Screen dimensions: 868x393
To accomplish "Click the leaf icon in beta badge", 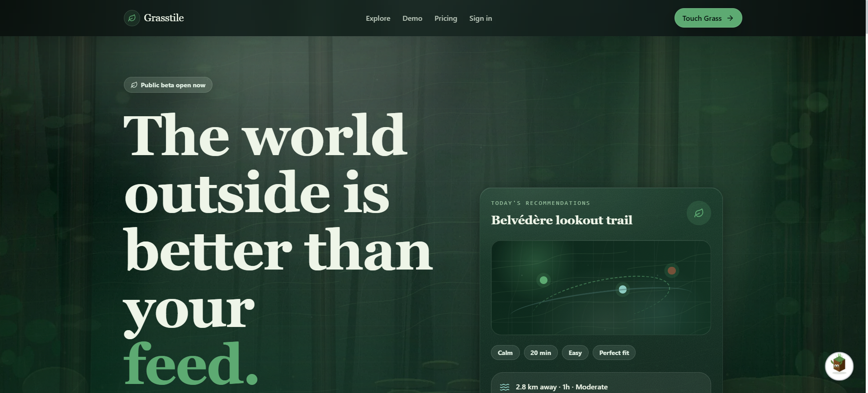I will coord(134,85).
